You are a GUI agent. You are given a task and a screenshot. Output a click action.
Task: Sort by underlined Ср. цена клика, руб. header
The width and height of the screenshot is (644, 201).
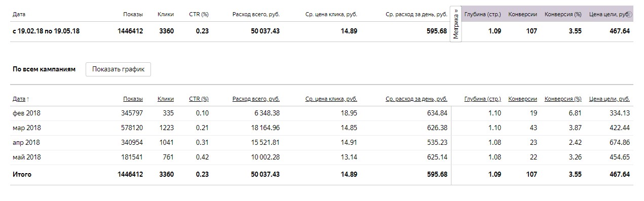pos(331,99)
